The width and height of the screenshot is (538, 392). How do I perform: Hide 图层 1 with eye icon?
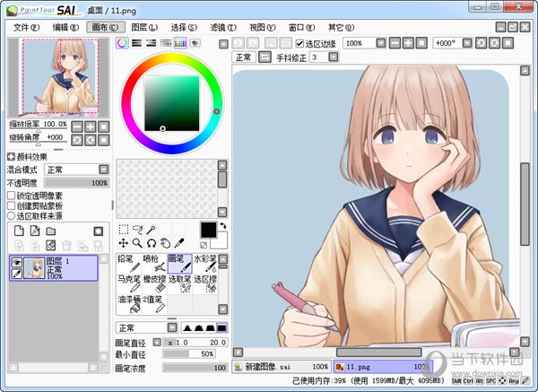tap(17, 263)
